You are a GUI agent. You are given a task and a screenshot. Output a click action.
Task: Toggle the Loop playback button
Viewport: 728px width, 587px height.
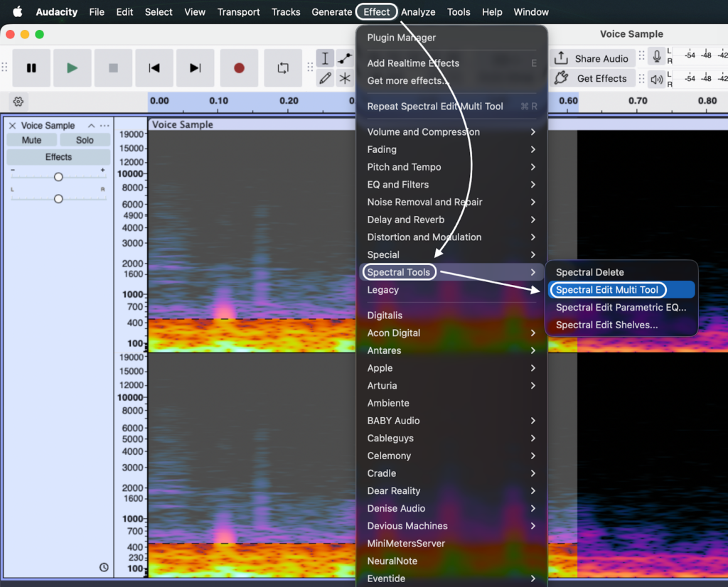point(283,68)
